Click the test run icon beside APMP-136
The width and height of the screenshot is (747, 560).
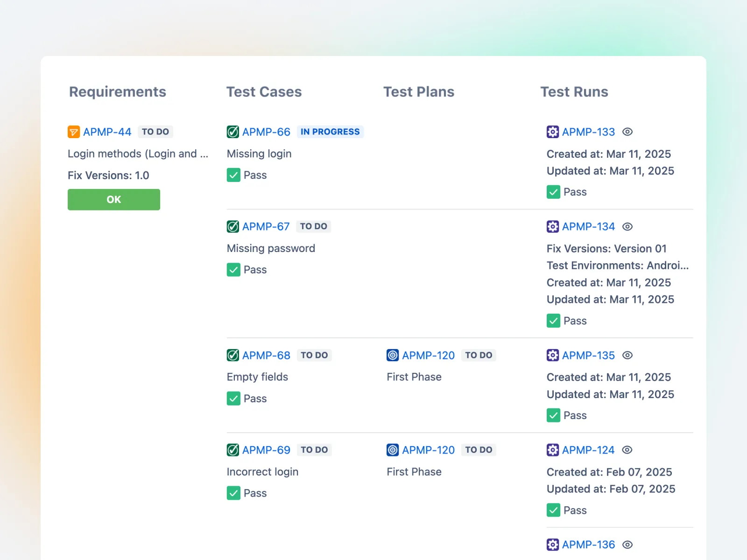coord(553,545)
